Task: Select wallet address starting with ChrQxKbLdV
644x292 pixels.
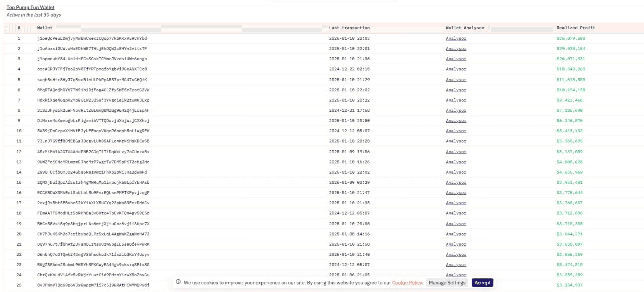Action: pos(93,275)
